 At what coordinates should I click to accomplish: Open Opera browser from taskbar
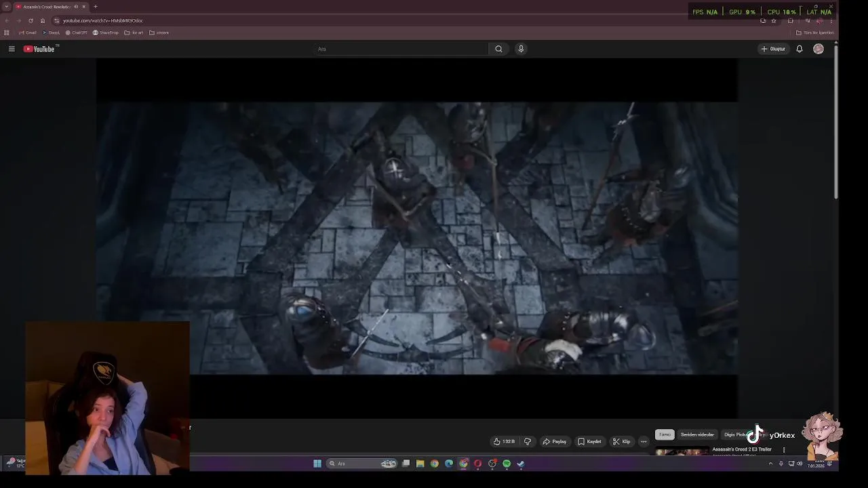[x=478, y=464]
